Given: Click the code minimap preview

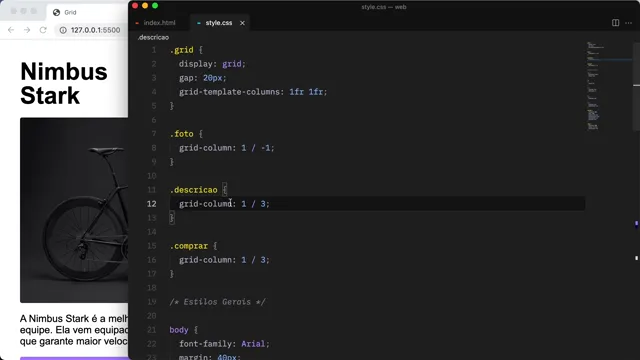Looking at the screenshot, I should 608,85.
